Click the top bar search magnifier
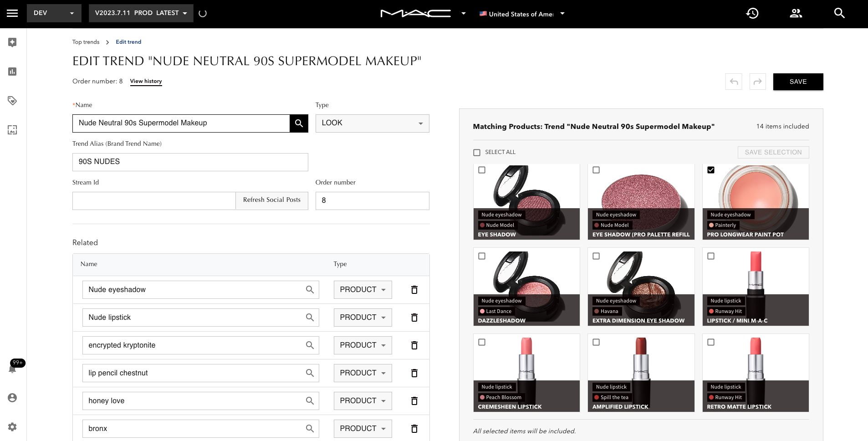The width and height of the screenshot is (868, 441). point(839,13)
